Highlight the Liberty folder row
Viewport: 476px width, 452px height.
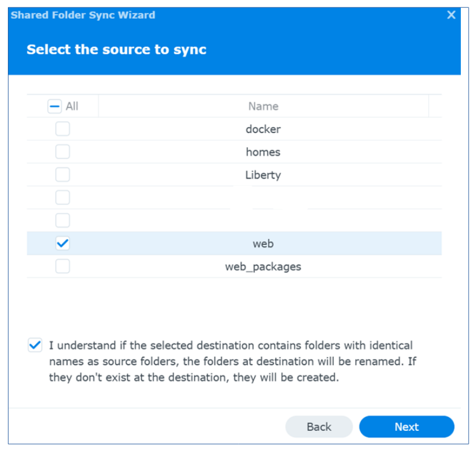pos(263,175)
